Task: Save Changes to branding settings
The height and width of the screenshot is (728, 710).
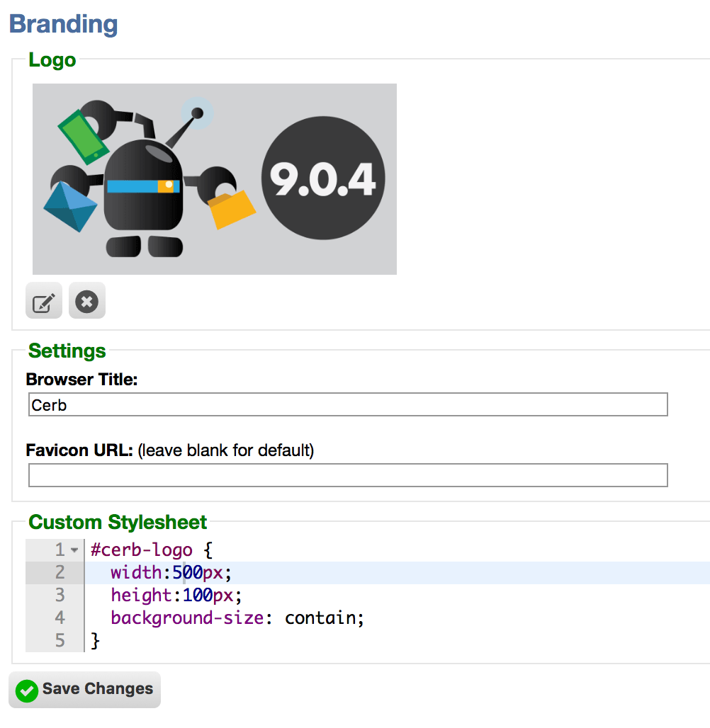Action: click(x=84, y=690)
